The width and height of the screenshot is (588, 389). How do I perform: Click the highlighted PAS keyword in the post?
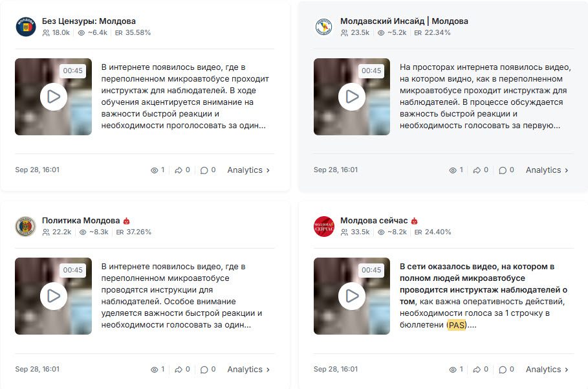pyautogui.click(x=457, y=325)
